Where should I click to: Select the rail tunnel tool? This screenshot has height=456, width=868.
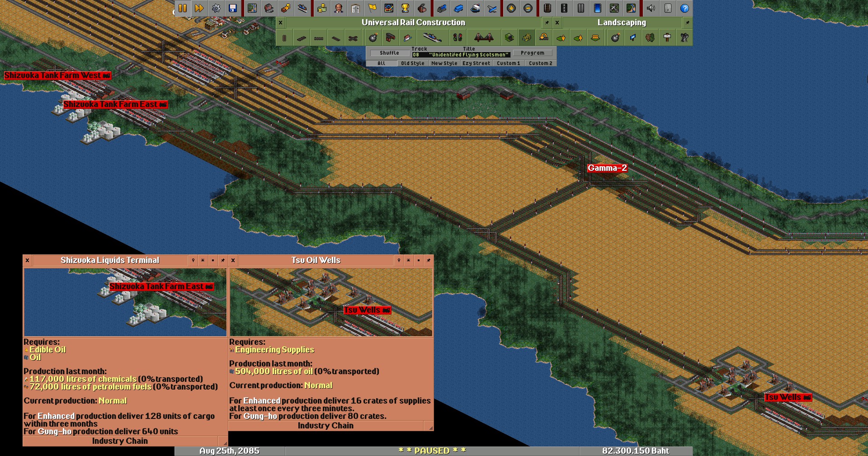tap(509, 38)
